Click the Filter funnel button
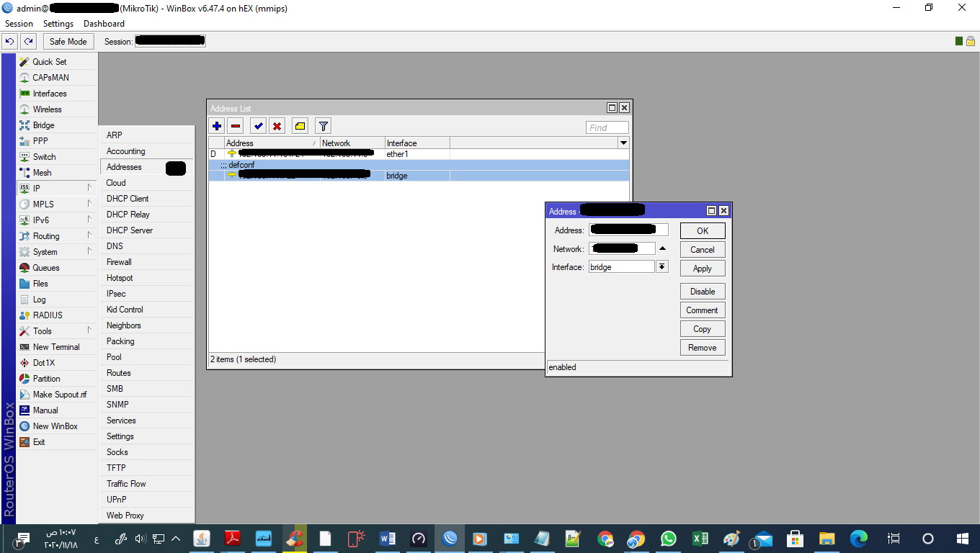Image resolution: width=980 pixels, height=553 pixels. tap(324, 126)
